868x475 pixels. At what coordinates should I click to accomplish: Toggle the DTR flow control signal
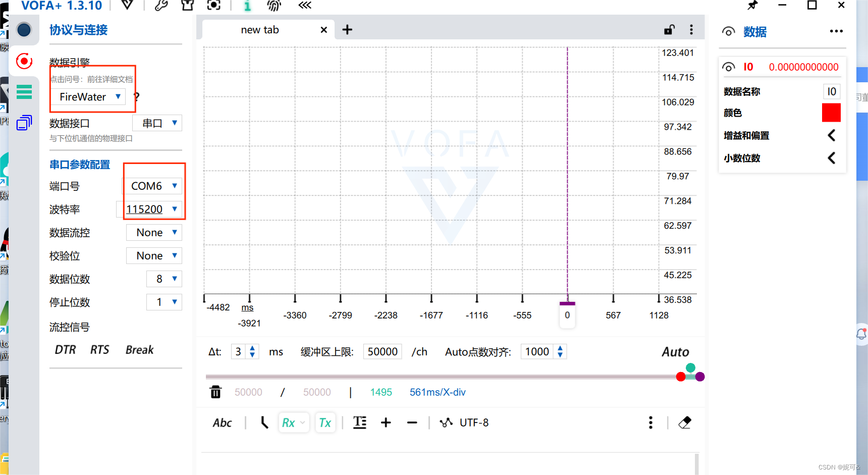coord(65,349)
